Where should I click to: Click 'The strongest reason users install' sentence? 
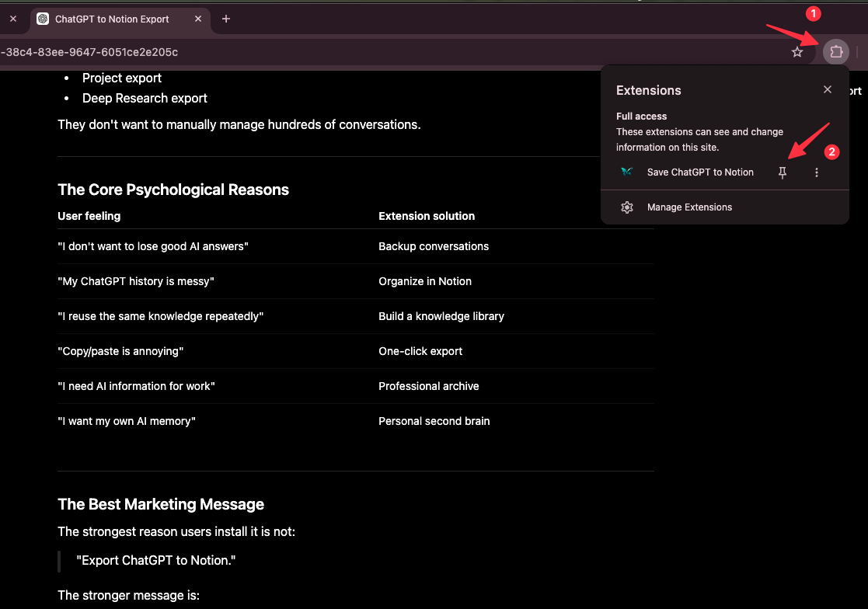pyautogui.click(x=176, y=532)
